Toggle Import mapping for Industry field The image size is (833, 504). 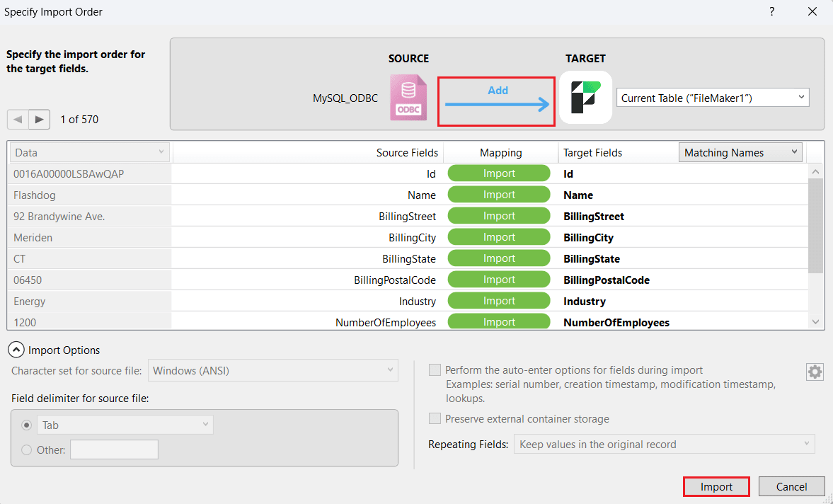499,301
